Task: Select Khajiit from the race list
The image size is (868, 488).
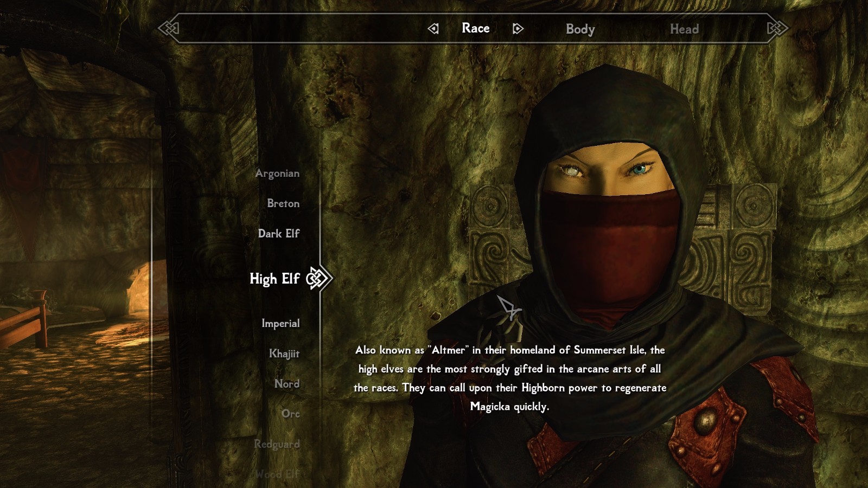Action: (x=284, y=354)
